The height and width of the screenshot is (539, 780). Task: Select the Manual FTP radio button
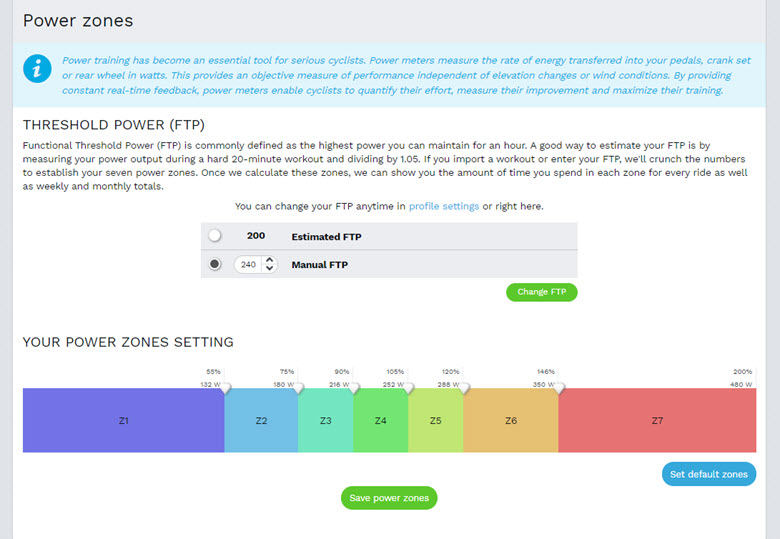coord(215,264)
